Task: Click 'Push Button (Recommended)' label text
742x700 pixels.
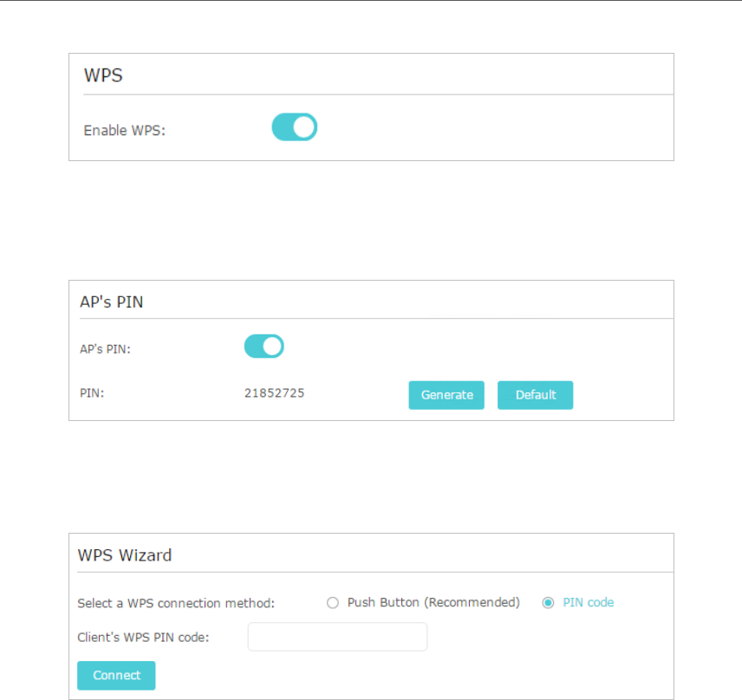Action: pos(433,603)
